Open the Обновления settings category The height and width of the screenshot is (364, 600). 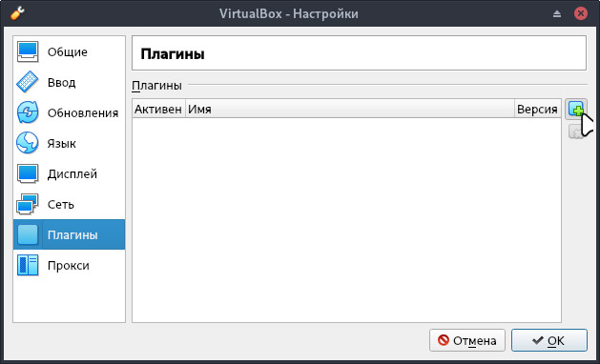(69, 112)
